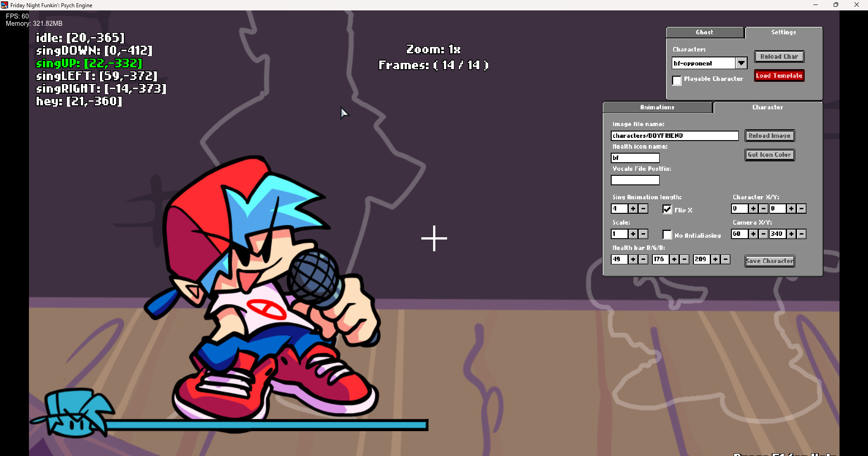
Task: Increase Camera X with plus button
Action: point(753,234)
